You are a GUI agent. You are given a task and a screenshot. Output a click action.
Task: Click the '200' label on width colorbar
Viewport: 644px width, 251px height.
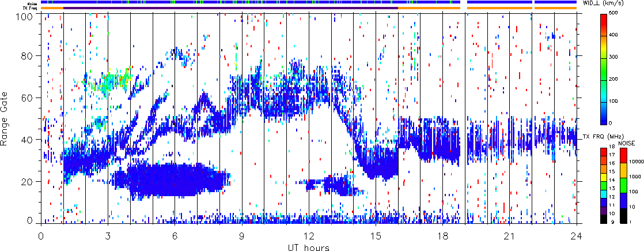point(615,80)
